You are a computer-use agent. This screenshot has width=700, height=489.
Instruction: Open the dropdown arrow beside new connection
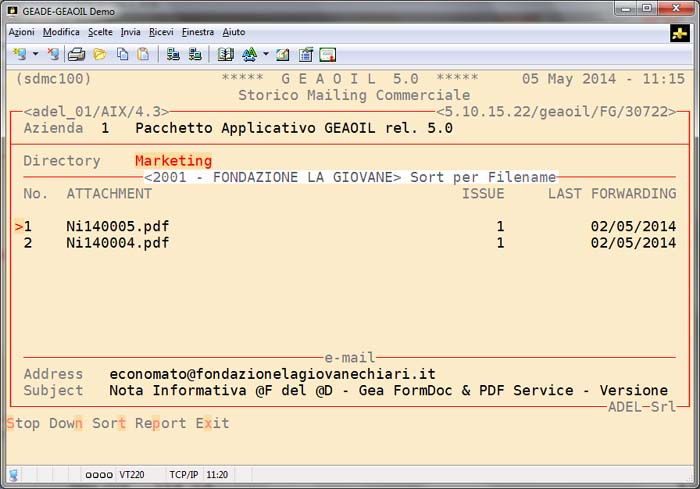pos(35,54)
